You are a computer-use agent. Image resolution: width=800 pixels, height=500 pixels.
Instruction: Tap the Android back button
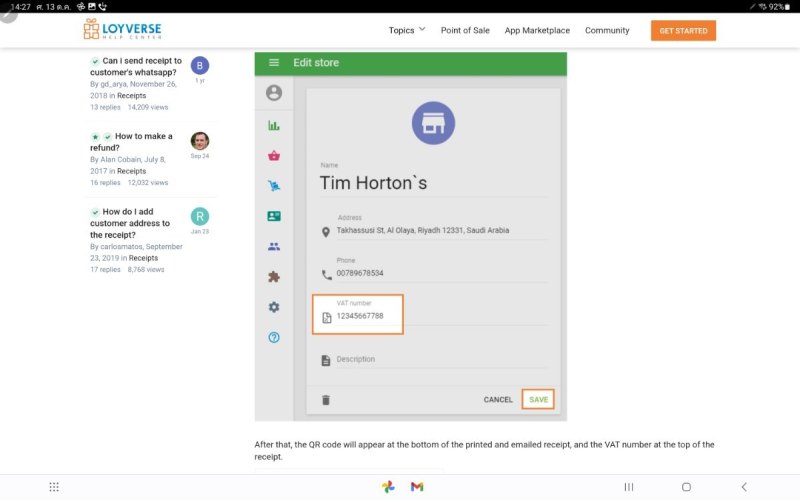[744, 487]
